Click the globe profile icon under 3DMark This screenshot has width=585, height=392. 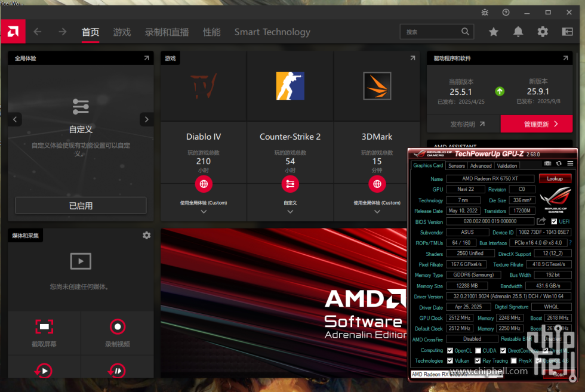tap(377, 184)
